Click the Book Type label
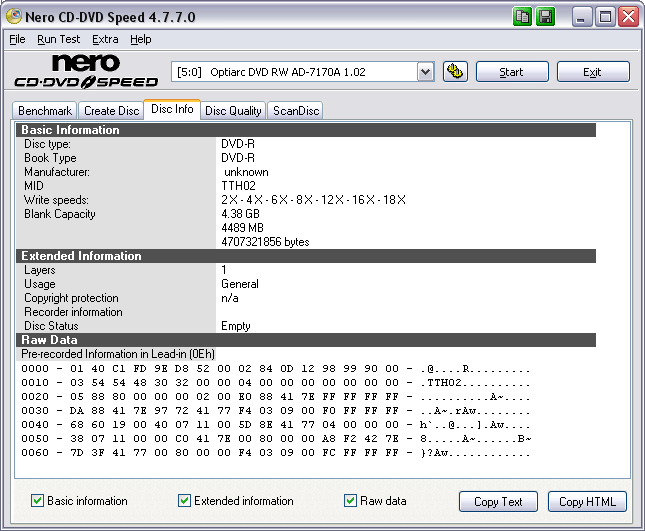Image resolution: width=645 pixels, height=531 pixels. tap(50, 158)
